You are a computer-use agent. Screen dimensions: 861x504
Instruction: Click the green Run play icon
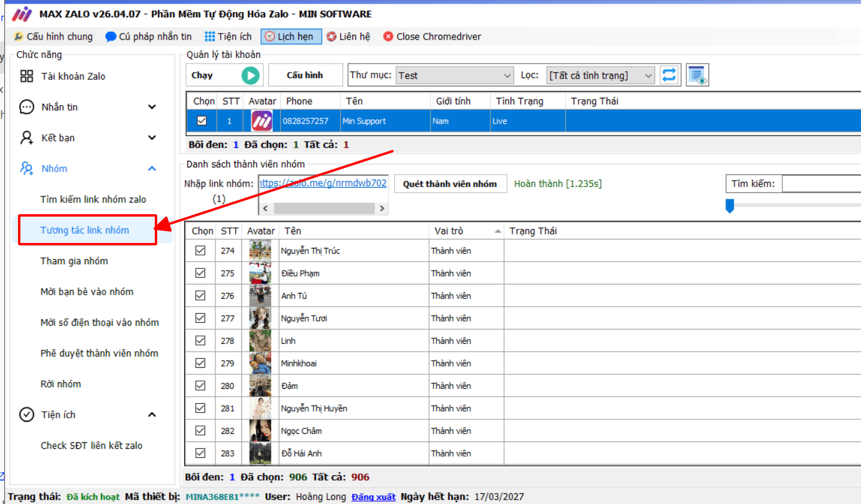tap(251, 75)
